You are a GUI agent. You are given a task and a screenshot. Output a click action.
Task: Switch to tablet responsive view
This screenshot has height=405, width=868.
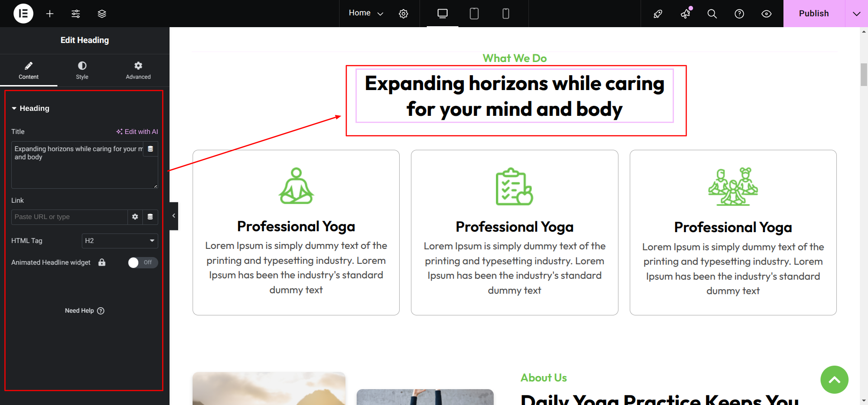474,14
